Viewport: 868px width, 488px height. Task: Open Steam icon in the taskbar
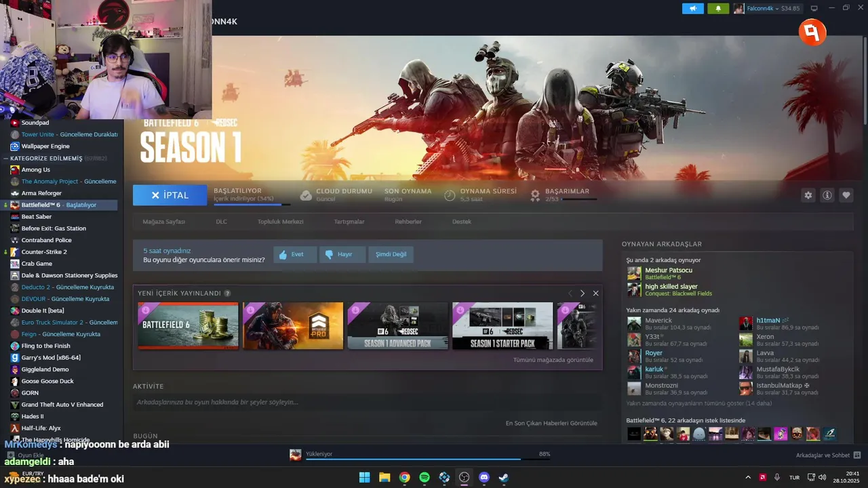point(504,477)
